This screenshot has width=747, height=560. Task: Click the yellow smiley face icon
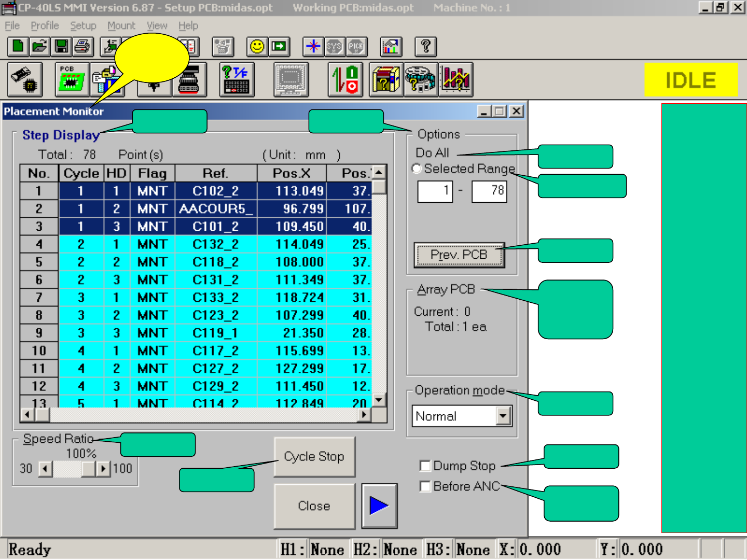(x=257, y=47)
